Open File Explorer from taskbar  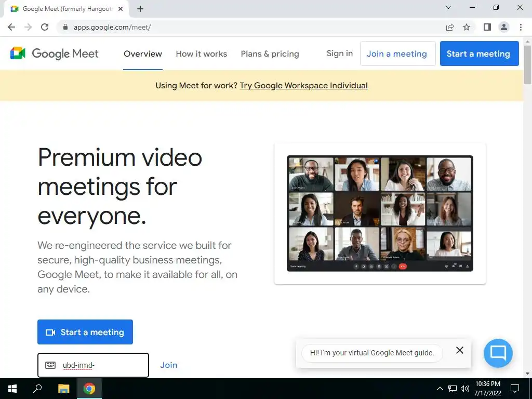[63, 389]
